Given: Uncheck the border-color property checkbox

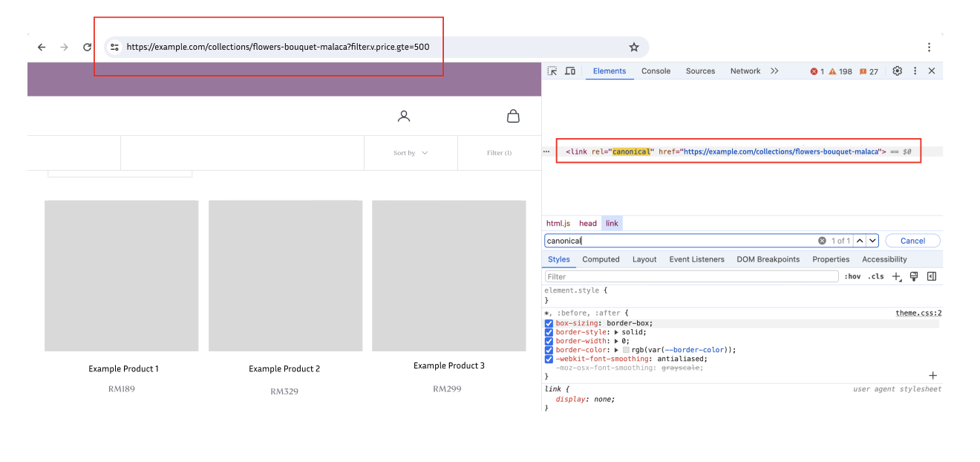Looking at the screenshot, I should (x=549, y=351).
